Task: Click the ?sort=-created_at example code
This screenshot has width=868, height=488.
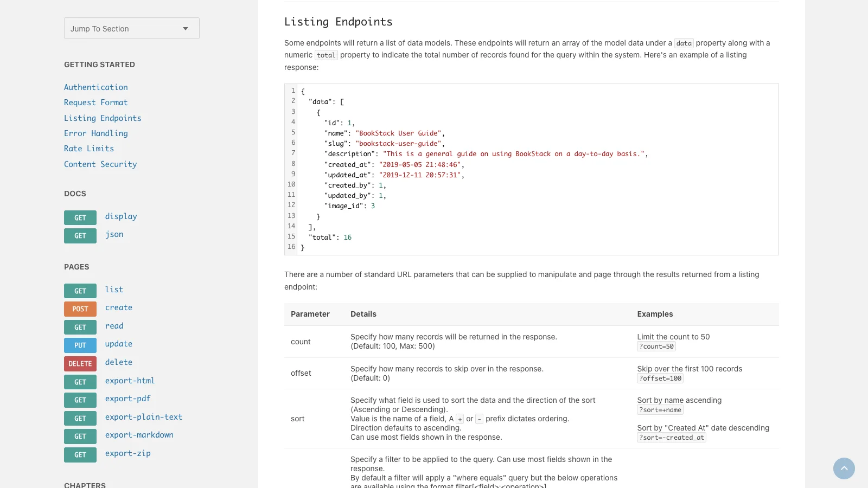Action: [x=672, y=438]
